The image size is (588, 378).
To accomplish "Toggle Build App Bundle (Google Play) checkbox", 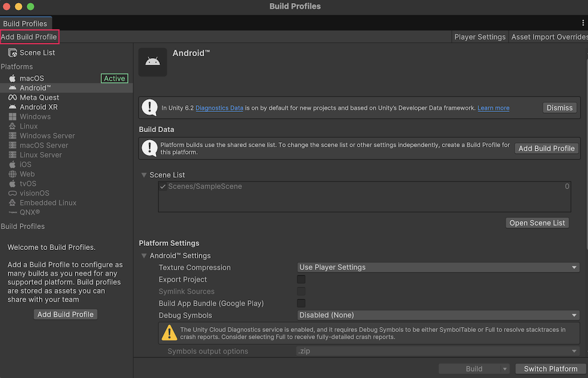I will click(301, 303).
